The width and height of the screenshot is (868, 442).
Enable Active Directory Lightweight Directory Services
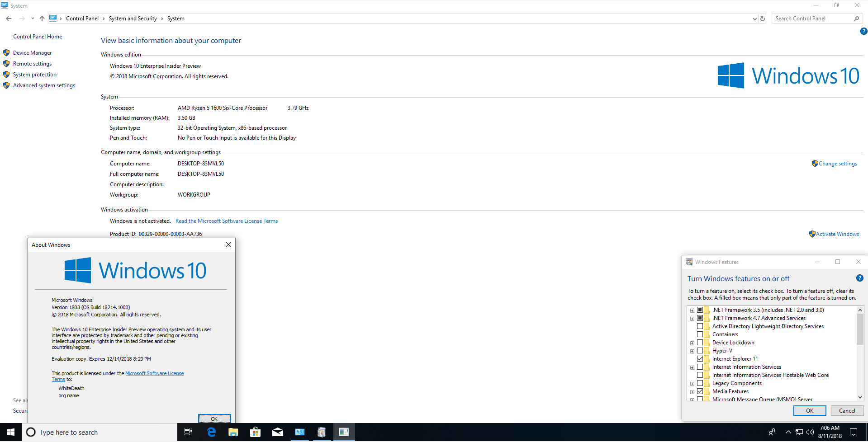point(700,326)
